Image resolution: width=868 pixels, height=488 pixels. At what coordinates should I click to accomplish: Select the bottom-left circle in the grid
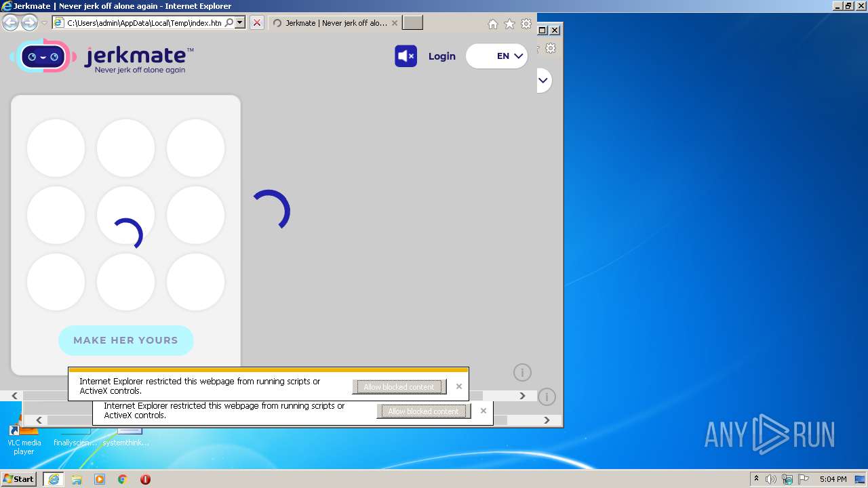[56, 282]
